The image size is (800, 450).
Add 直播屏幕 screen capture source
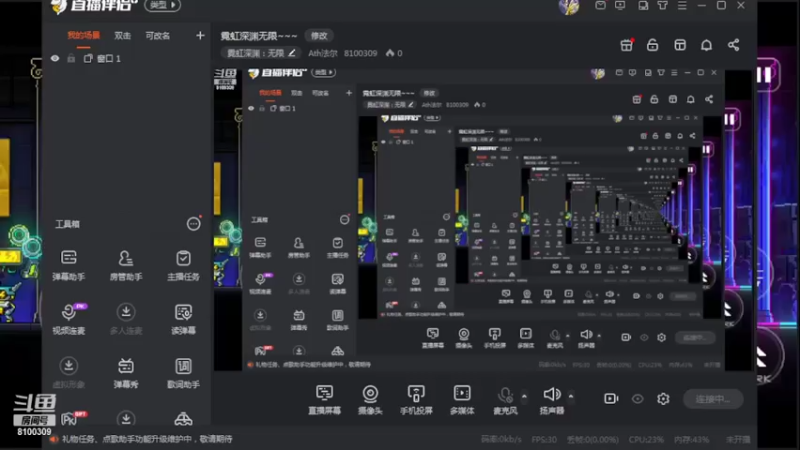(x=324, y=399)
